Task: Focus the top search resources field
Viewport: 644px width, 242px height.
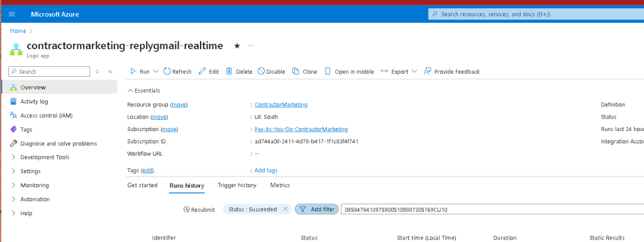Action: (x=536, y=14)
